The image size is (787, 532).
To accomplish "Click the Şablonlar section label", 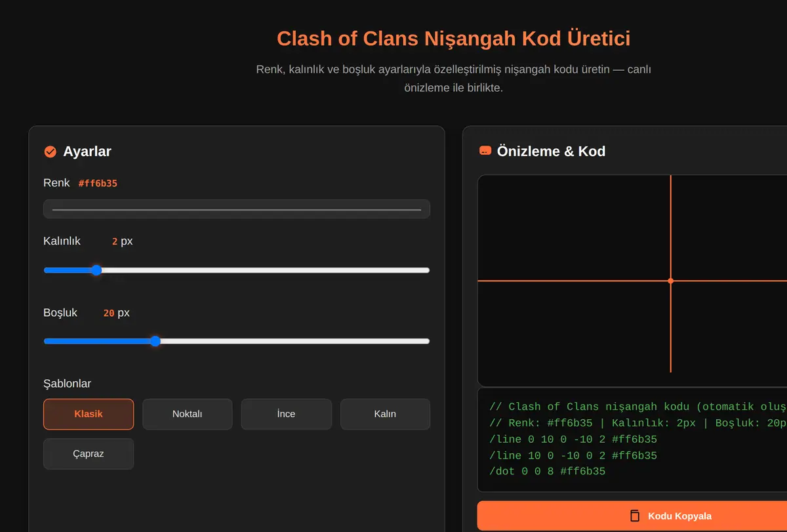I will coord(67,384).
